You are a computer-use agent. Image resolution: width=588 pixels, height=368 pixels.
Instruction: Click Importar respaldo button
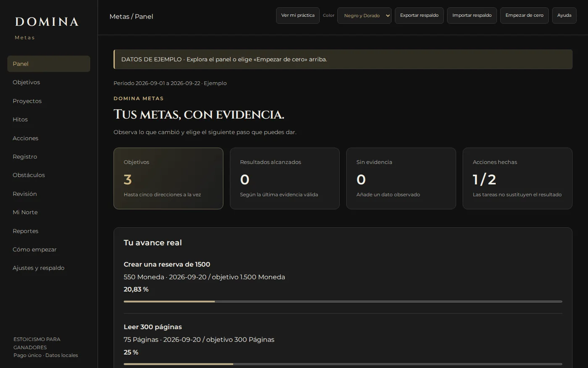click(x=472, y=16)
